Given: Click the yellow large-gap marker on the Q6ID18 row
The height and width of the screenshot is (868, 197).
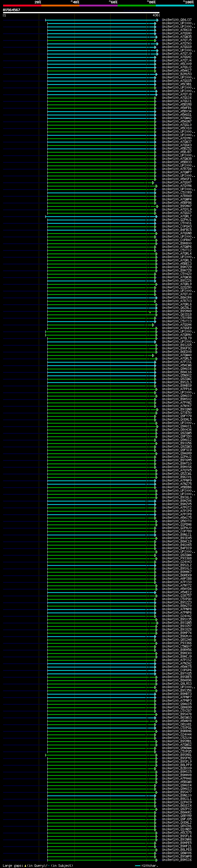Looking at the screenshot, I should click(x=150, y=312).
